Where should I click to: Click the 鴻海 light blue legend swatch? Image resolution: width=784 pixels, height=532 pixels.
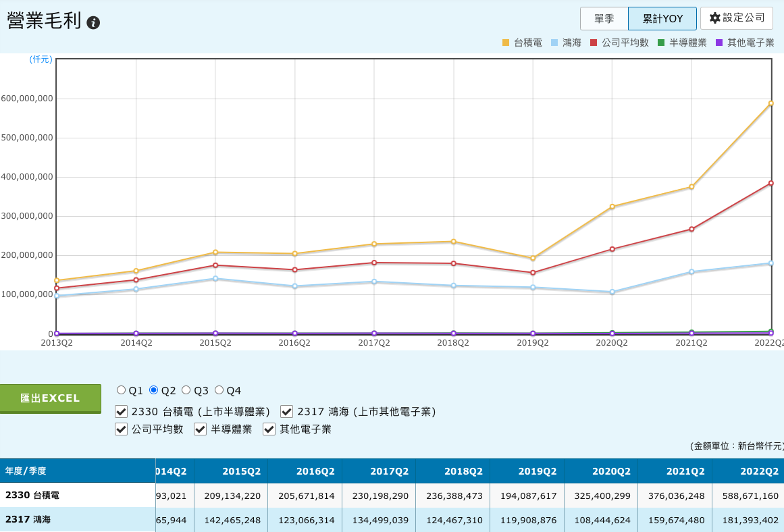point(554,43)
